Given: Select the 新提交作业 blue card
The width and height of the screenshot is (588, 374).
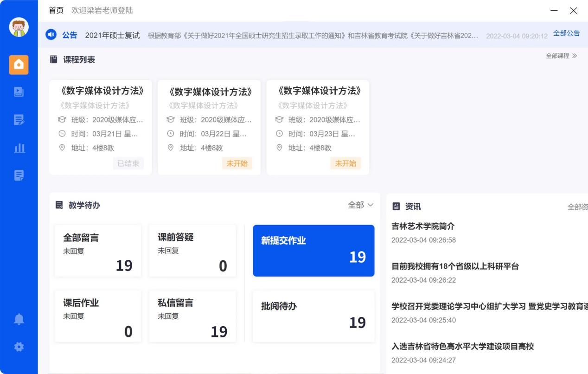Looking at the screenshot, I should click(x=313, y=251).
